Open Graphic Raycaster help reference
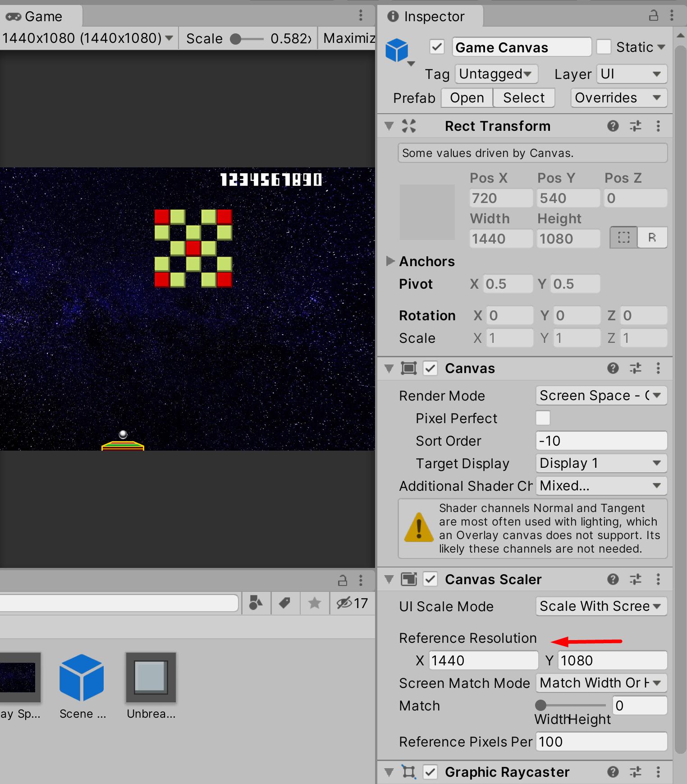This screenshot has height=784, width=687. coord(613,772)
